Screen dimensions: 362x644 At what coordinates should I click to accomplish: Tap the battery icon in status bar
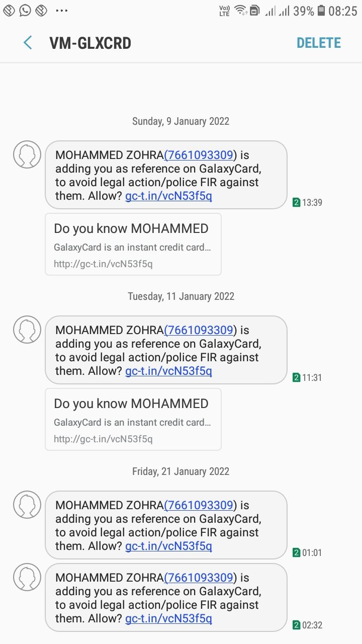point(321,11)
